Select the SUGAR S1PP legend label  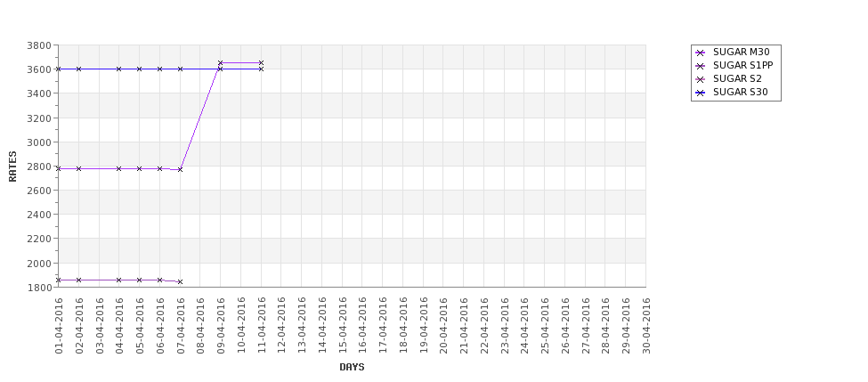tap(742, 65)
